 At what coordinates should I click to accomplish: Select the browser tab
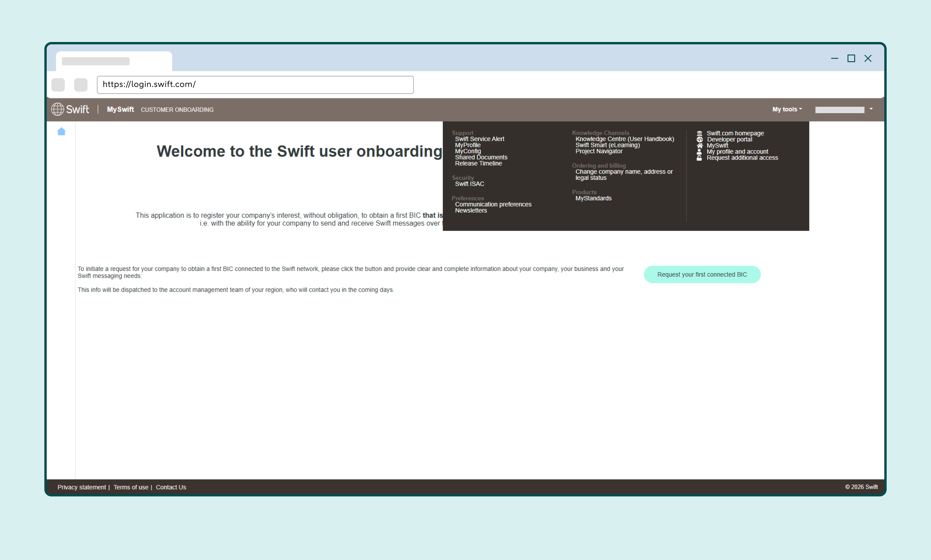(114, 61)
